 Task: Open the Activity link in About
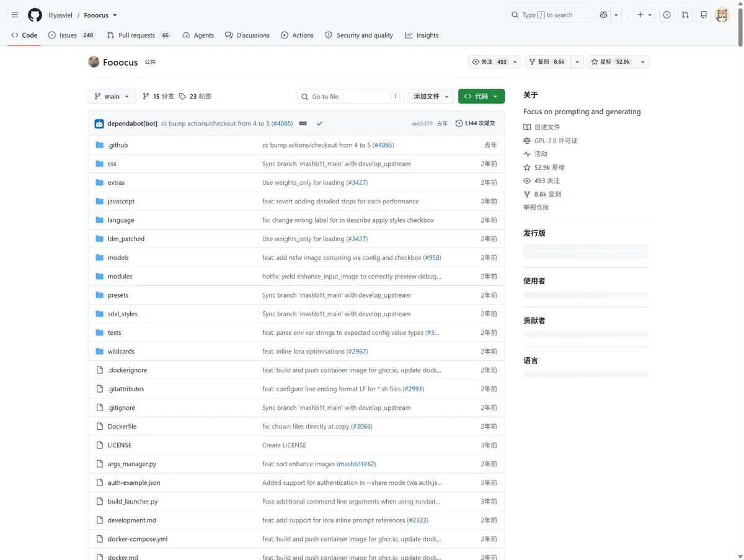pos(536,154)
